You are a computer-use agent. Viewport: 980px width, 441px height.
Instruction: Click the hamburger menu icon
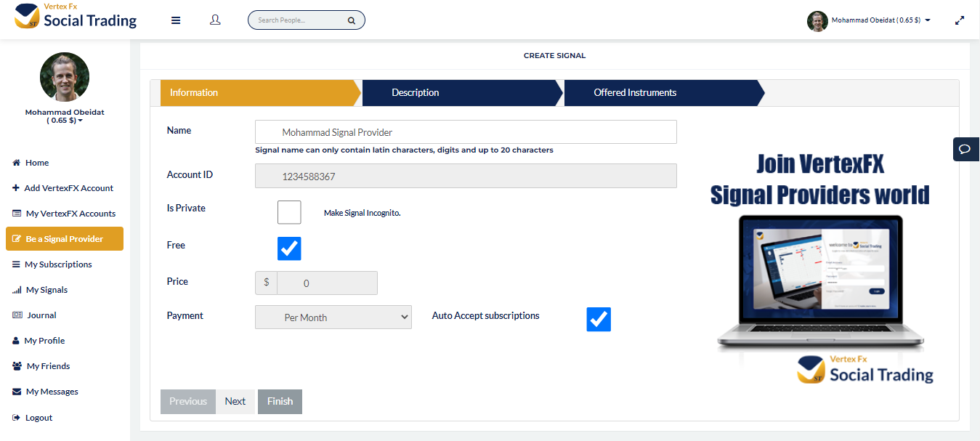pos(176,20)
